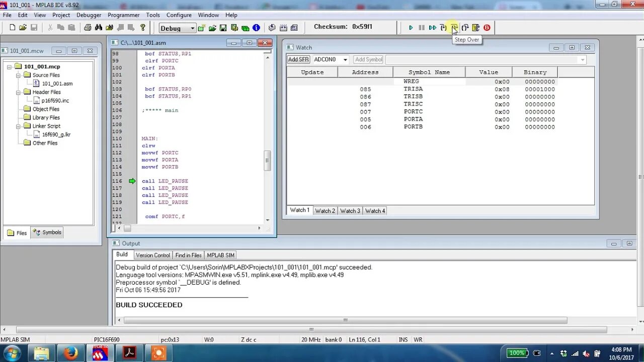Click the Make build icon with down arrow

pos(272,28)
